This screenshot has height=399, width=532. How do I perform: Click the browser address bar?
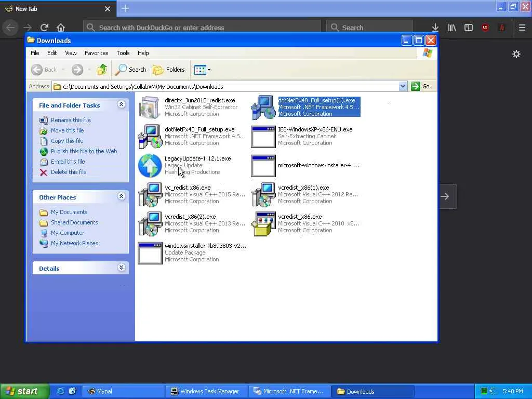pos(202,28)
